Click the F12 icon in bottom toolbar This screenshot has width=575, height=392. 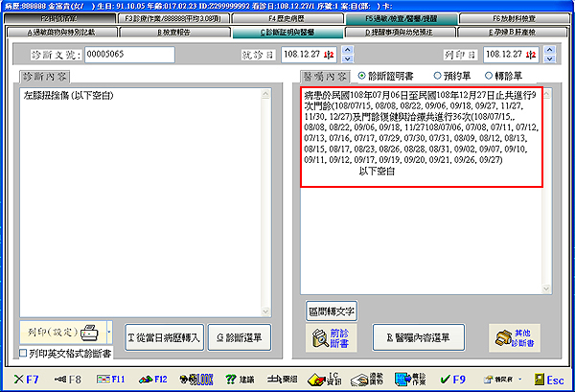pyautogui.click(x=153, y=380)
